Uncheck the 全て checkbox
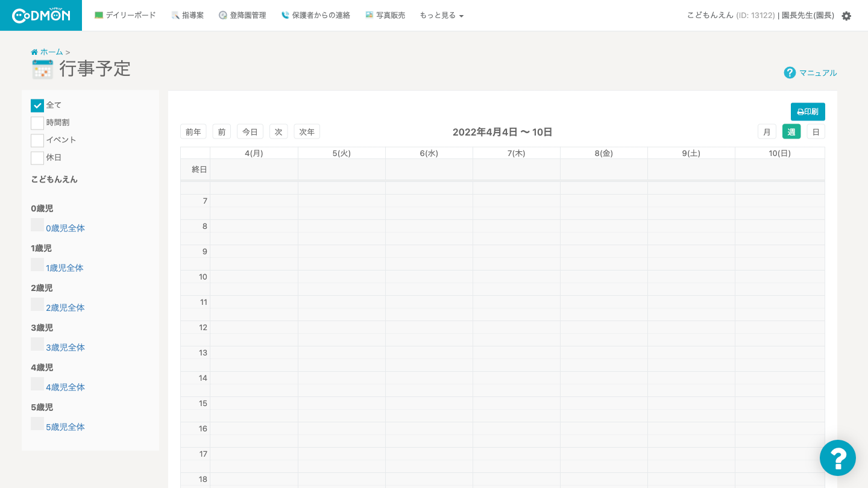The image size is (868, 488). pos(37,105)
